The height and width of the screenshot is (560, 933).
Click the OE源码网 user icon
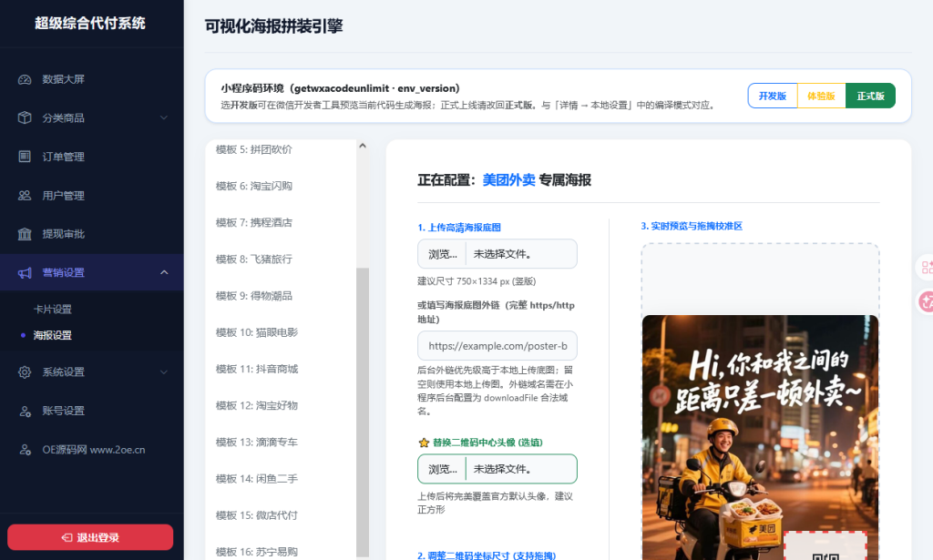(25, 450)
